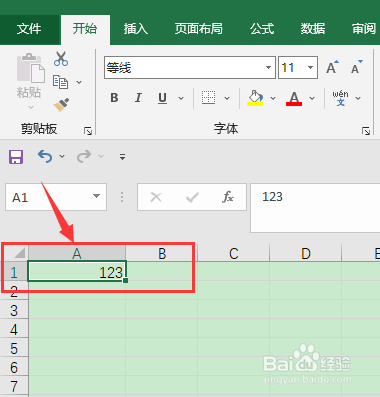
Task: Apply red font color A
Action: (294, 98)
